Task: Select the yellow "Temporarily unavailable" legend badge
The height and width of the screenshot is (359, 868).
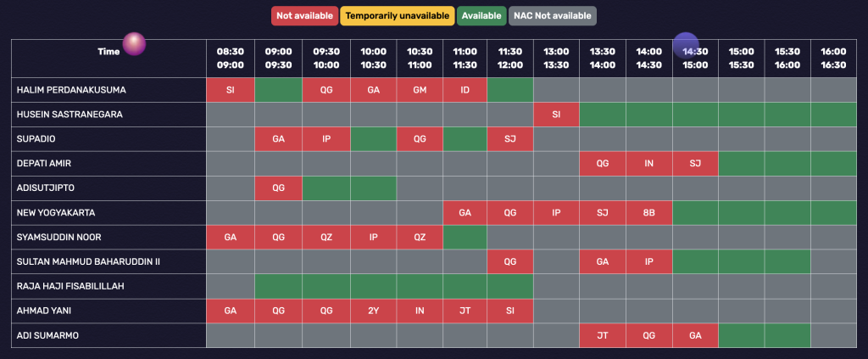Action: click(x=397, y=15)
